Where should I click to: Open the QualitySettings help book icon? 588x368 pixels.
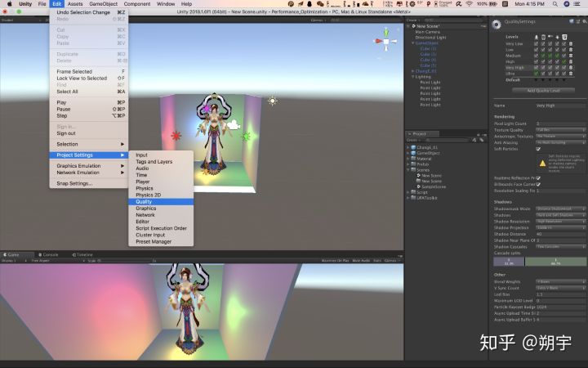pos(572,21)
